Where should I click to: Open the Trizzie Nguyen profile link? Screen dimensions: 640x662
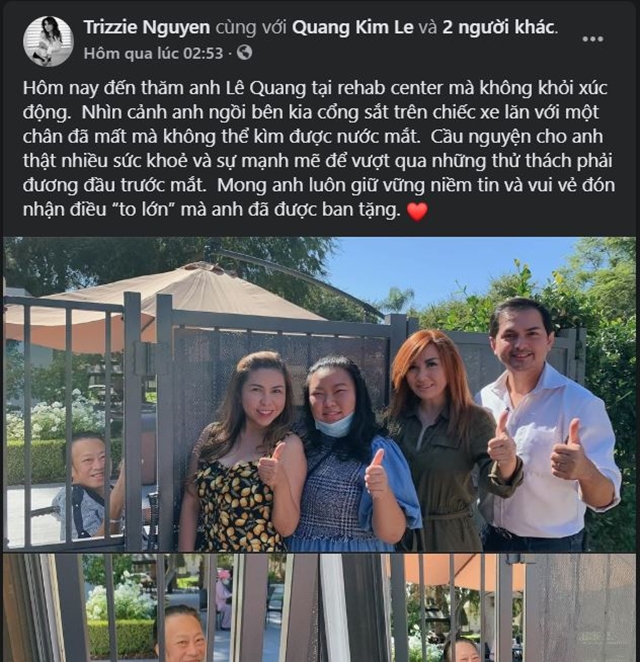[x=146, y=27]
